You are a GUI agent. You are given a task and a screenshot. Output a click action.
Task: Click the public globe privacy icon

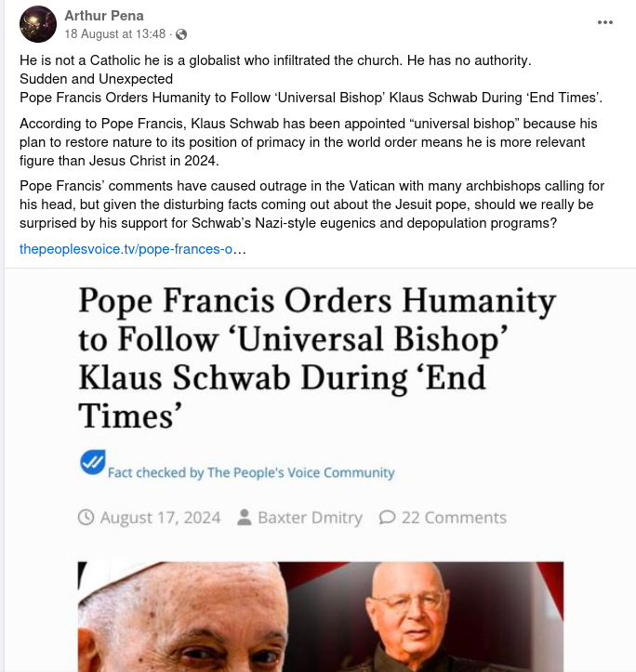coord(181,34)
